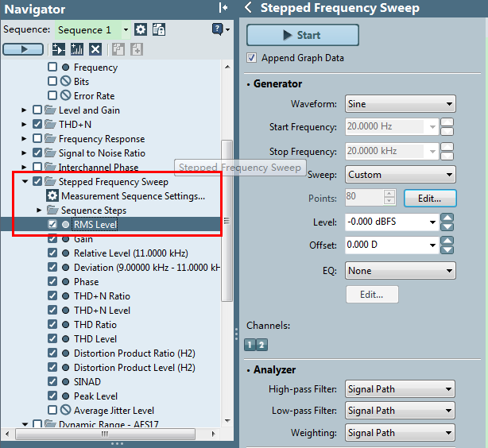Collapse Navigator panel with pin arrow
This screenshot has width=488, height=448.
pos(223,8)
